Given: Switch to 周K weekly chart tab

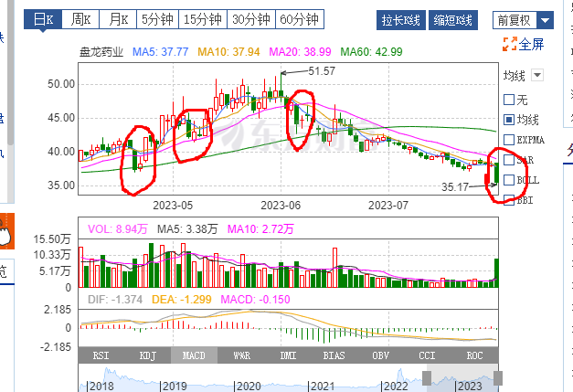Looking at the screenshot, I should [x=80, y=19].
